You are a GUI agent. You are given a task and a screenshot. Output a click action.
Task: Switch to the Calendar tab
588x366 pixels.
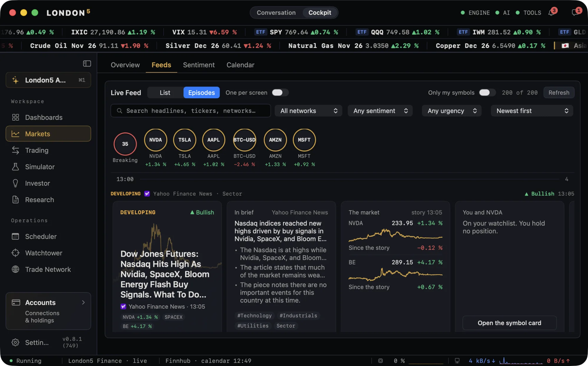240,65
